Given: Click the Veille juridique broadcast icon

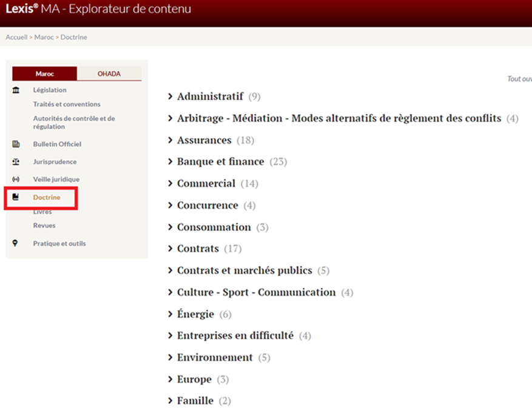Looking at the screenshot, I should point(16,179).
